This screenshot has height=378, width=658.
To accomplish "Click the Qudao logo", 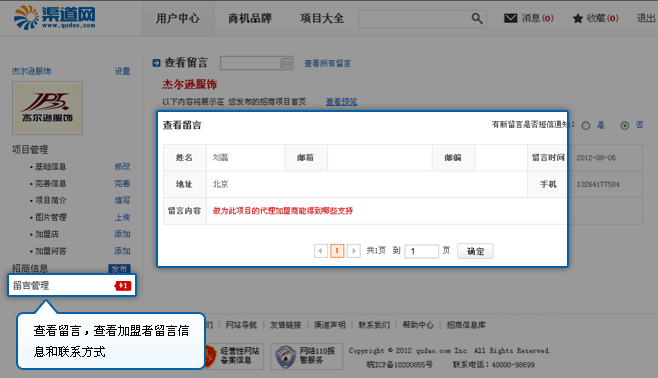I will point(55,18).
